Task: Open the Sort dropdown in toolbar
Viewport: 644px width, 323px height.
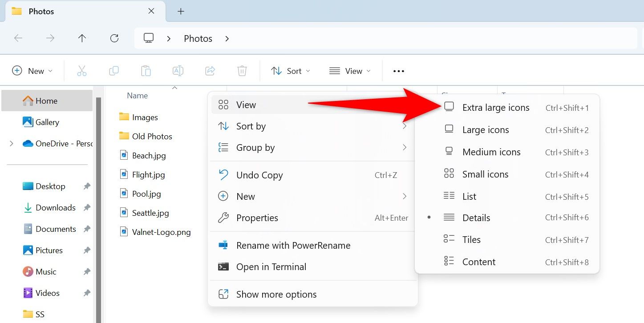Action: pyautogui.click(x=290, y=71)
